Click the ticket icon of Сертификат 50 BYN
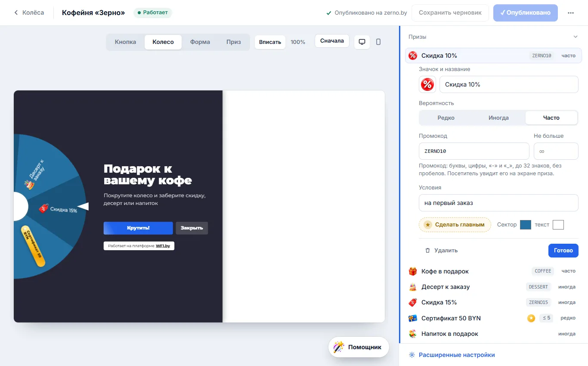This screenshot has width=588, height=366. click(413, 318)
